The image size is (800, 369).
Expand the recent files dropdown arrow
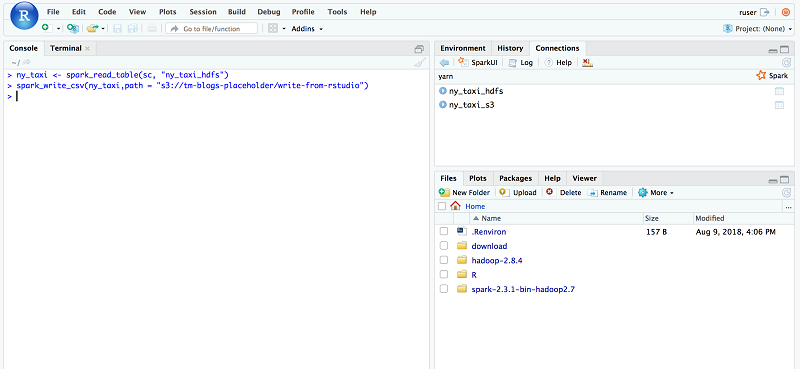click(103, 29)
